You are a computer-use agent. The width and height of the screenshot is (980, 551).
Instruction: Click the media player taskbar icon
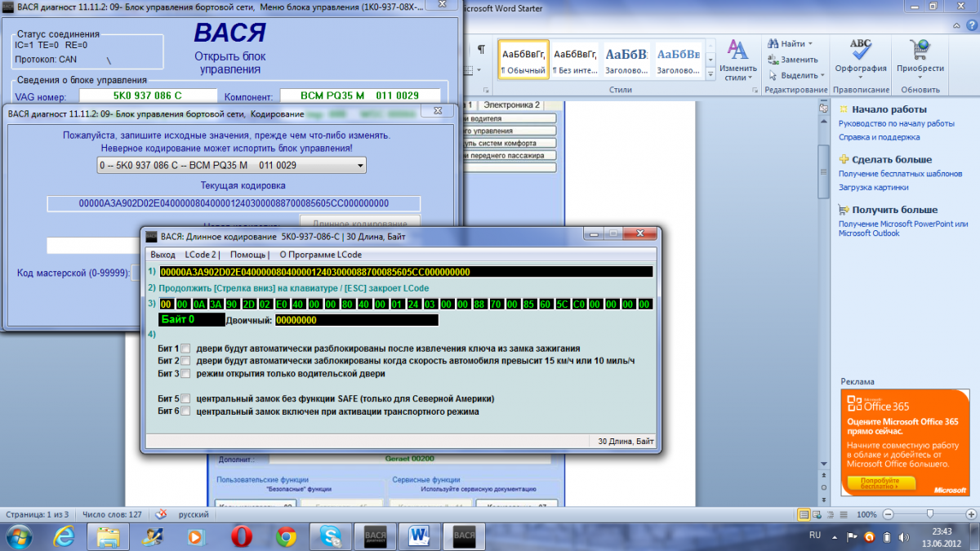[196, 536]
